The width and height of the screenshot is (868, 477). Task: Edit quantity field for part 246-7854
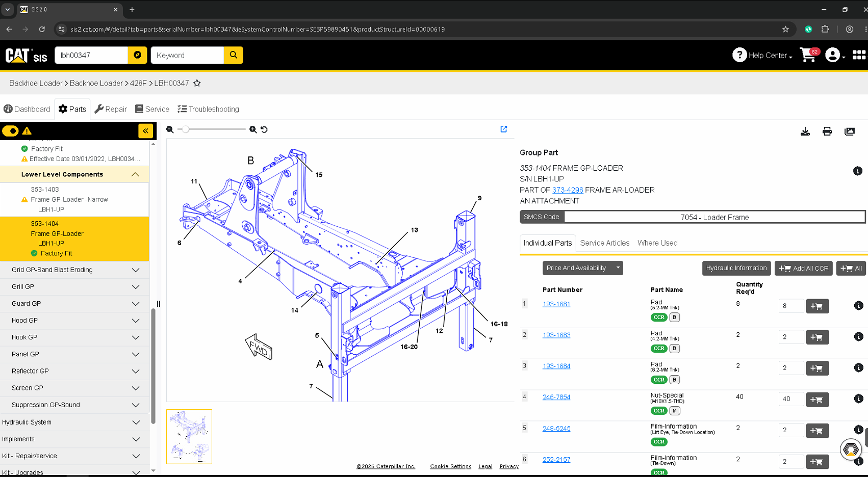[791, 399]
